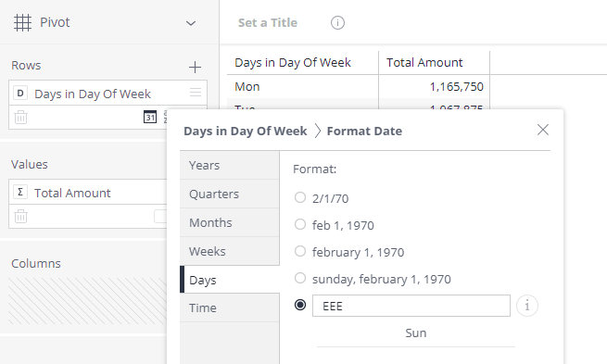Select the feb 1, 1970 format
The width and height of the screenshot is (607, 364).
click(x=300, y=224)
